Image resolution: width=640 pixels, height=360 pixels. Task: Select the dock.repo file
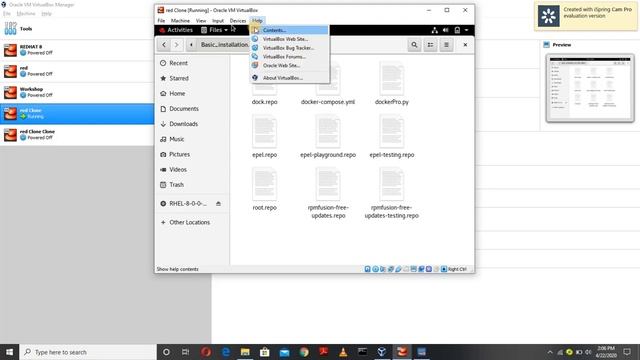click(264, 84)
